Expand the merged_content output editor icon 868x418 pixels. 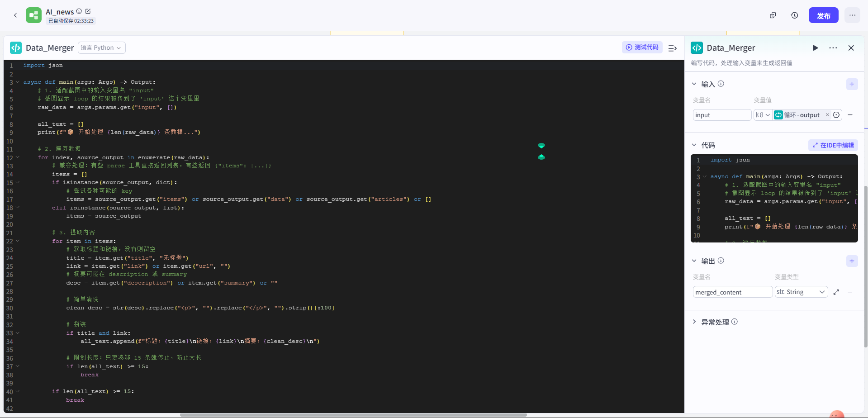click(836, 292)
